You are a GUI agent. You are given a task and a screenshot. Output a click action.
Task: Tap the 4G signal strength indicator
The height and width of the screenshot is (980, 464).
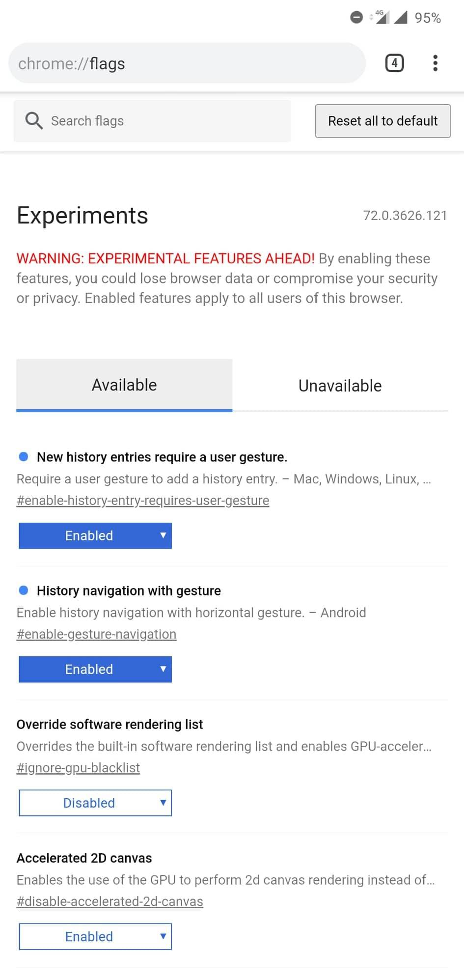pos(381,17)
